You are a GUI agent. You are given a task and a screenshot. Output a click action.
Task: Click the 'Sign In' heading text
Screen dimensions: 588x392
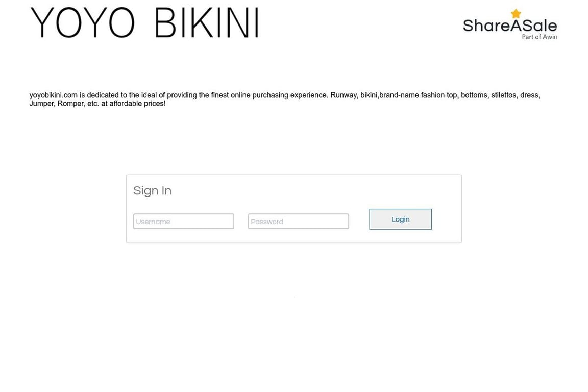(152, 190)
